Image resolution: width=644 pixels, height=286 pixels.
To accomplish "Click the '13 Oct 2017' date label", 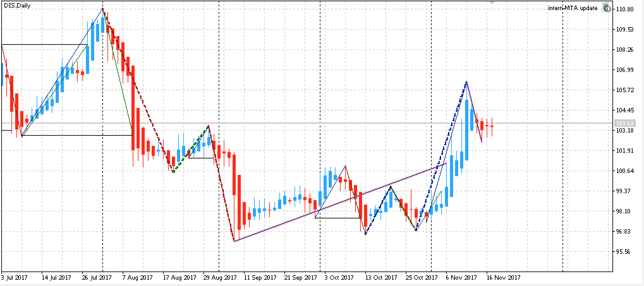I will [381, 278].
